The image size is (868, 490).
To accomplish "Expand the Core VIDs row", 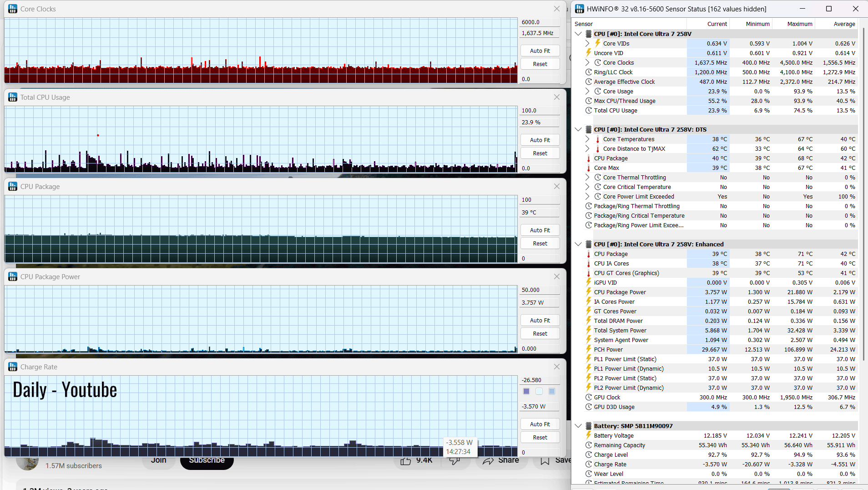I will 587,43.
